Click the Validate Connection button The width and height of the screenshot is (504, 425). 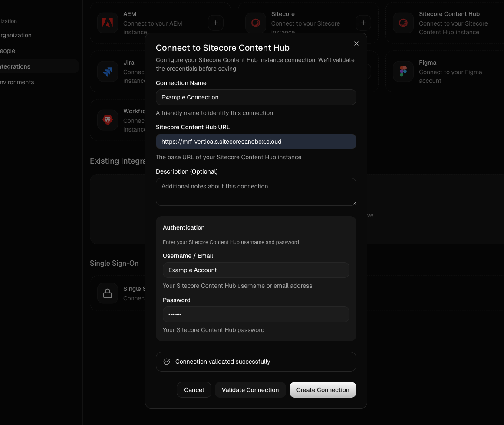[250, 390]
